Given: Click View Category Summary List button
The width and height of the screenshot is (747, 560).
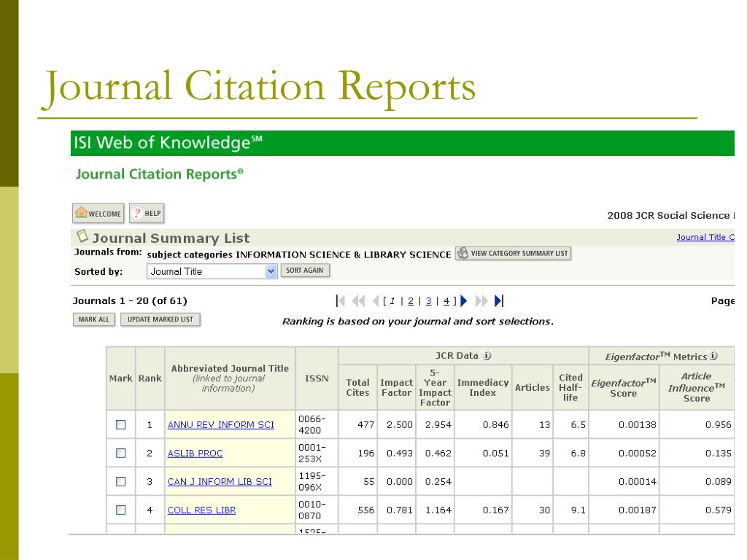Looking at the screenshot, I should [x=513, y=253].
